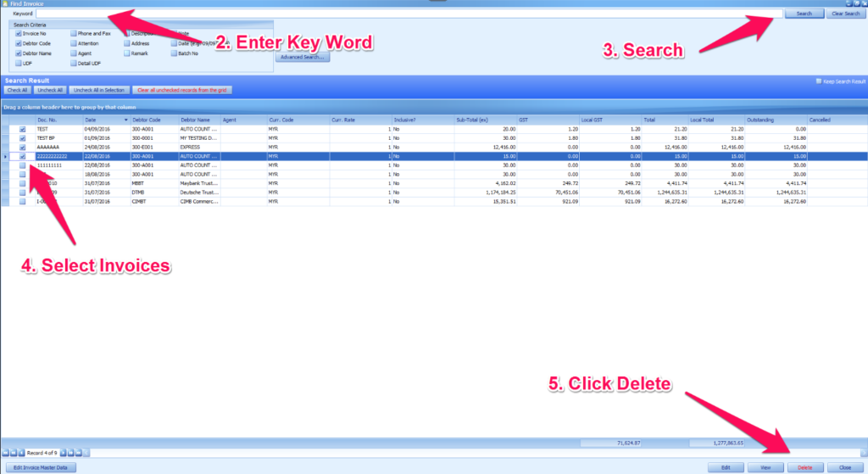Click horizontal scrollbar right arrow
Image resolution: width=868 pixels, height=474 pixels.
864,453
